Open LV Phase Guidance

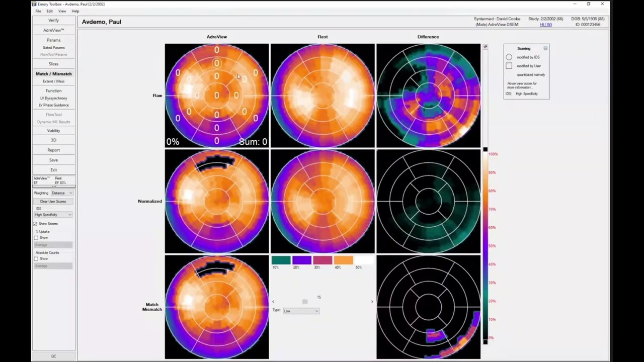(54, 105)
